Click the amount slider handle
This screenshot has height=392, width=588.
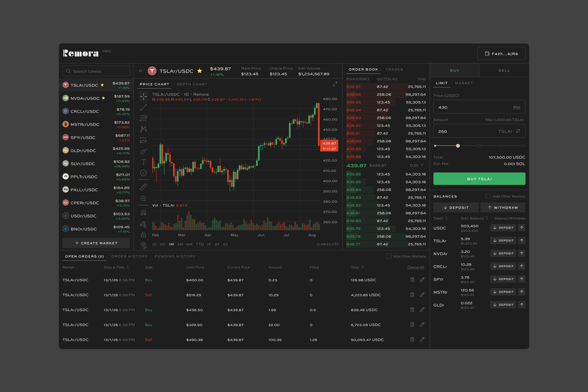coord(458,146)
